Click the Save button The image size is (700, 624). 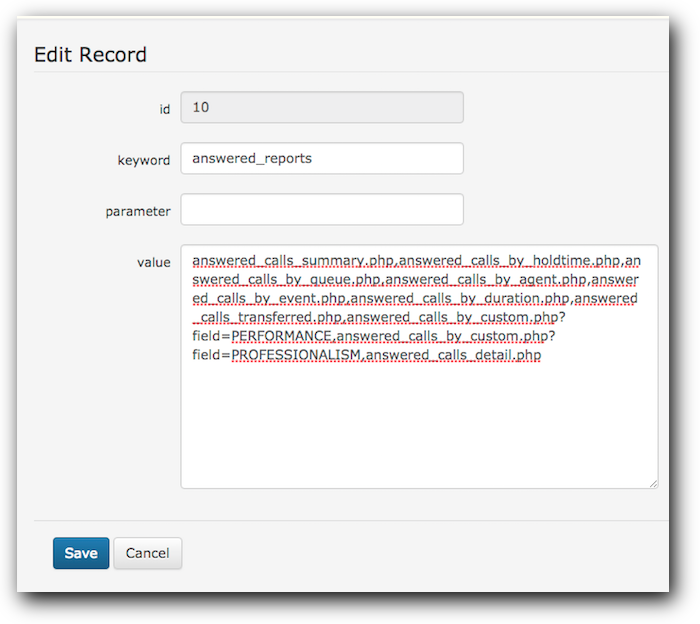pos(81,553)
